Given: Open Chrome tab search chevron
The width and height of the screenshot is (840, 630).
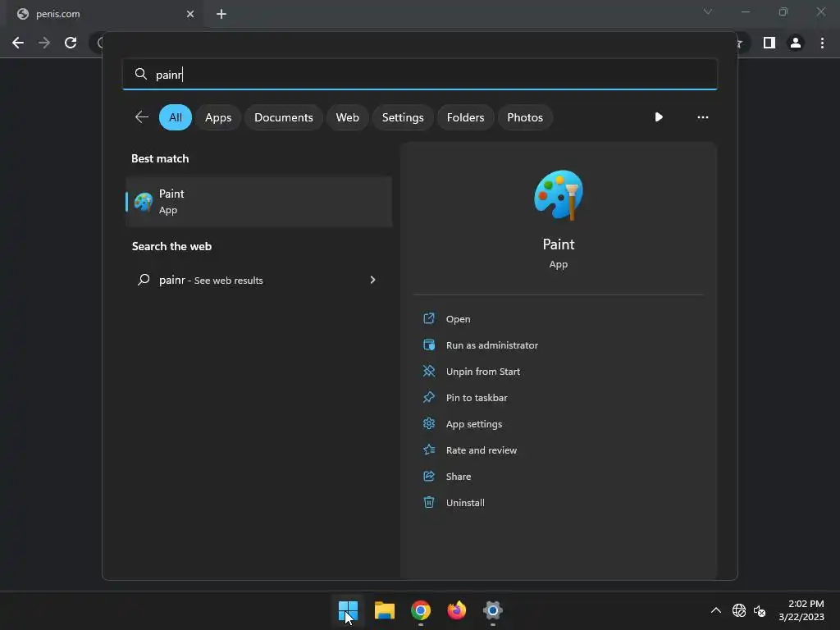Looking at the screenshot, I should point(708,11).
